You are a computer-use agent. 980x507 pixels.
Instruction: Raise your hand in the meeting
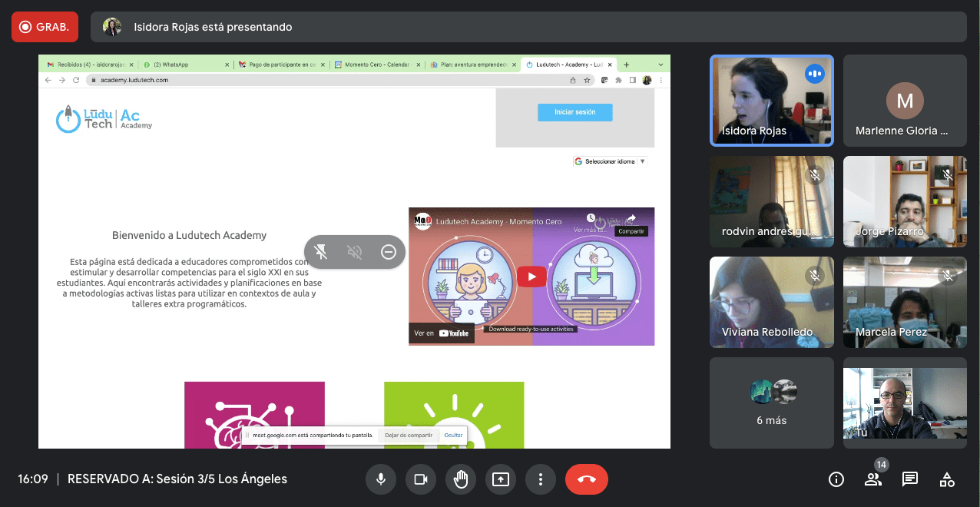coord(461,479)
